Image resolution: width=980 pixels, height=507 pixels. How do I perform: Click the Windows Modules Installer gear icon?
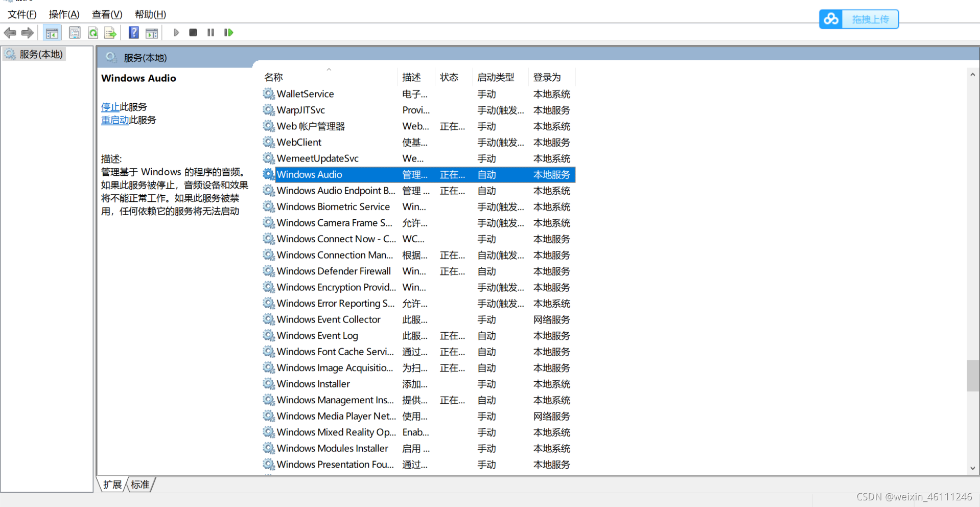[269, 448]
